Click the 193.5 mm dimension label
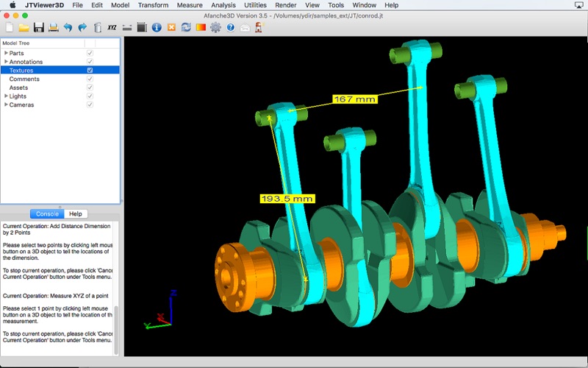Screen dimensions: 588x368 point(287,199)
